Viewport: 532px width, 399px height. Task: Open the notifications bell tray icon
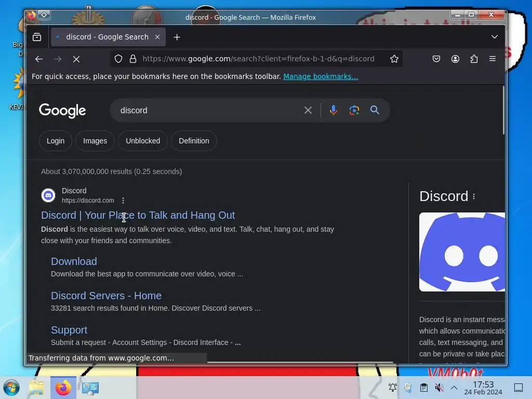(x=393, y=387)
